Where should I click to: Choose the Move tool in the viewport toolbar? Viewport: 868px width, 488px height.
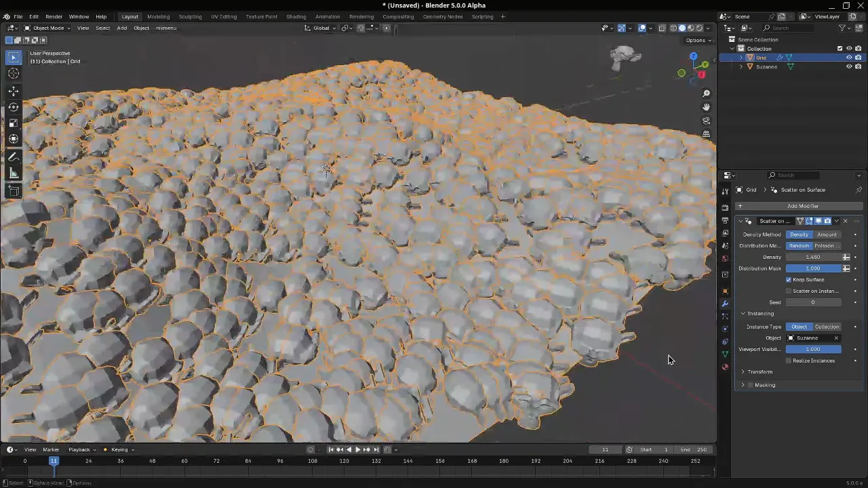click(14, 91)
